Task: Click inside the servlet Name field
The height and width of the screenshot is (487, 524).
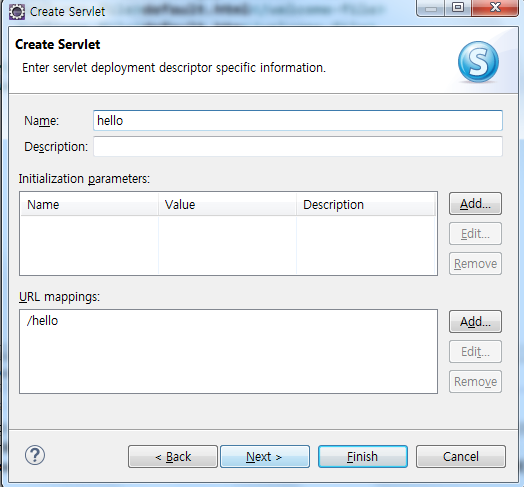Action: (x=298, y=121)
